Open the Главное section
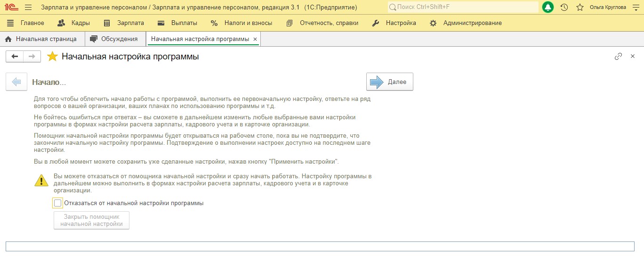Image resolution: width=644 pixels, height=257 pixels. pos(26,23)
